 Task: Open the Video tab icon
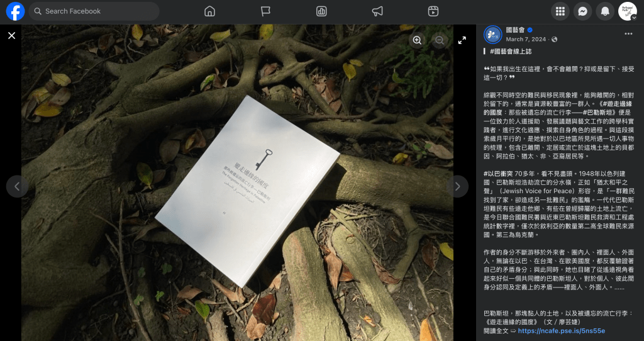[x=433, y=11]
